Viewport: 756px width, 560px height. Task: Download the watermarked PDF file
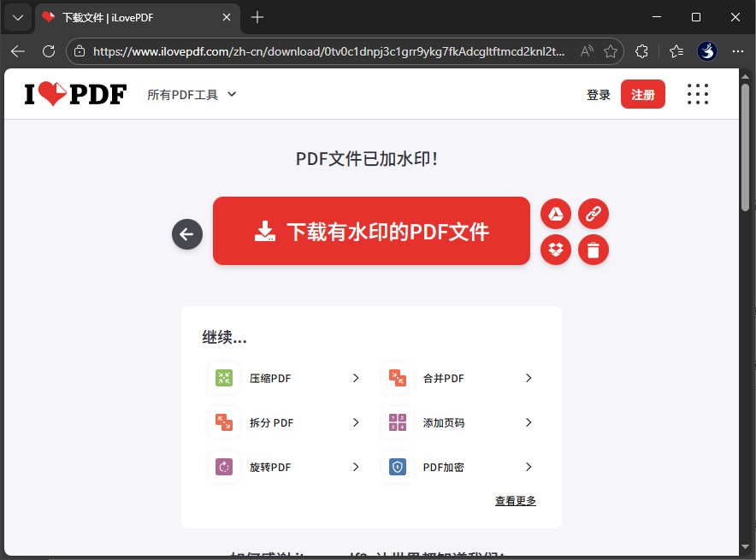[371, 231]
